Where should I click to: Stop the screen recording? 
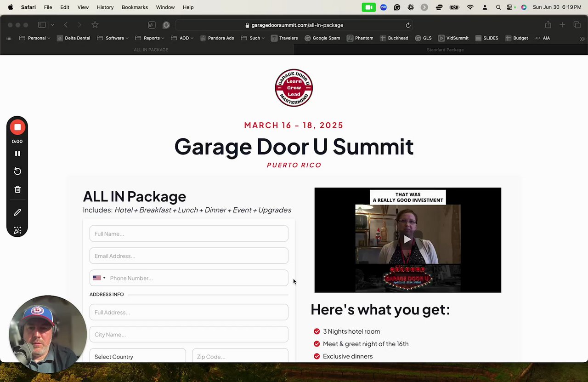[17, 127]
